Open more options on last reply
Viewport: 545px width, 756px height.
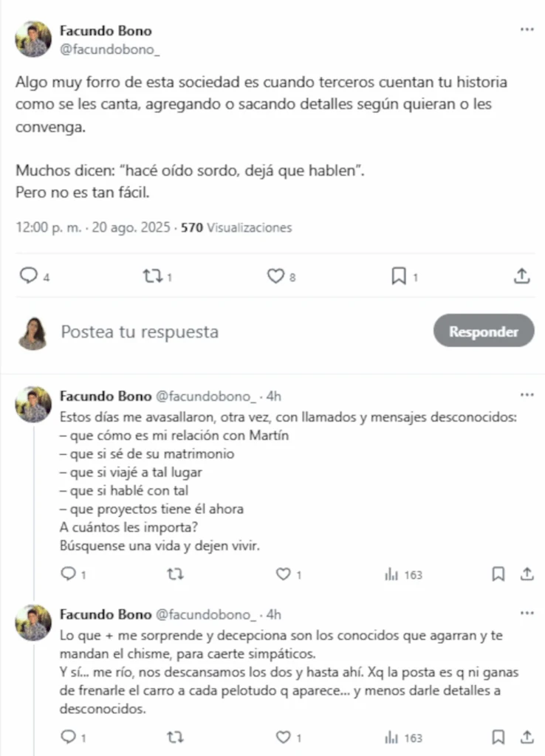pos(527,614)
